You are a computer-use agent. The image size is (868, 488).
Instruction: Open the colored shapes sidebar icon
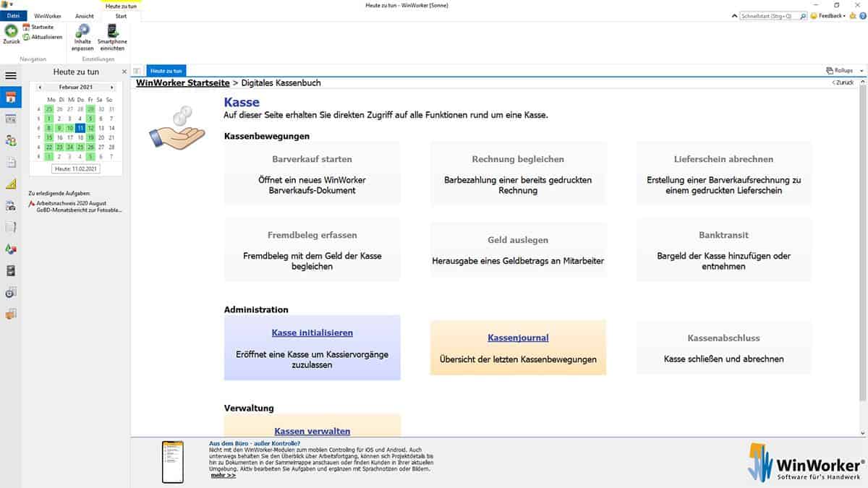click(11, 249)
